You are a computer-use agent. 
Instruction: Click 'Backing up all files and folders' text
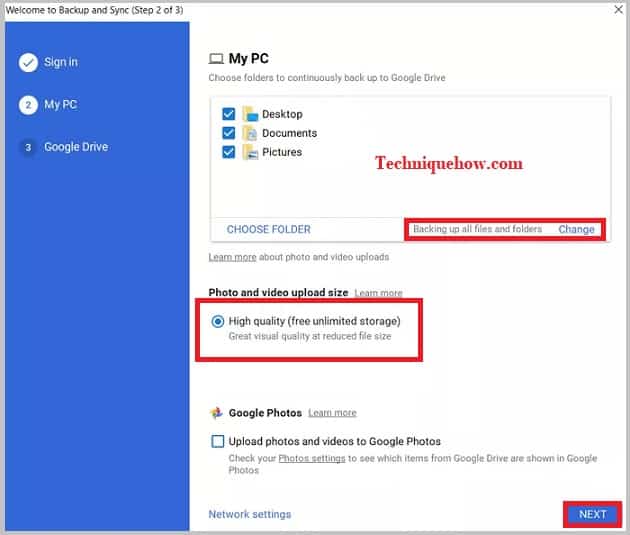(x=478, y=229)
